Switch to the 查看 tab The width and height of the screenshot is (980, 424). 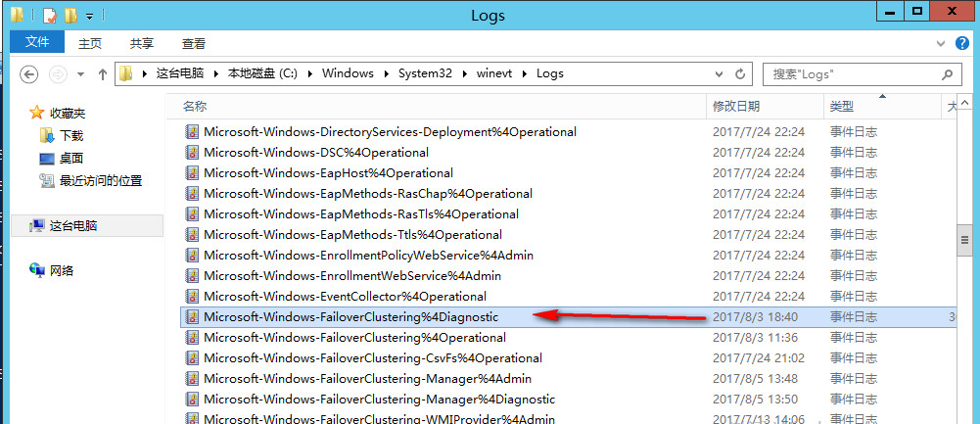(194, 44)
